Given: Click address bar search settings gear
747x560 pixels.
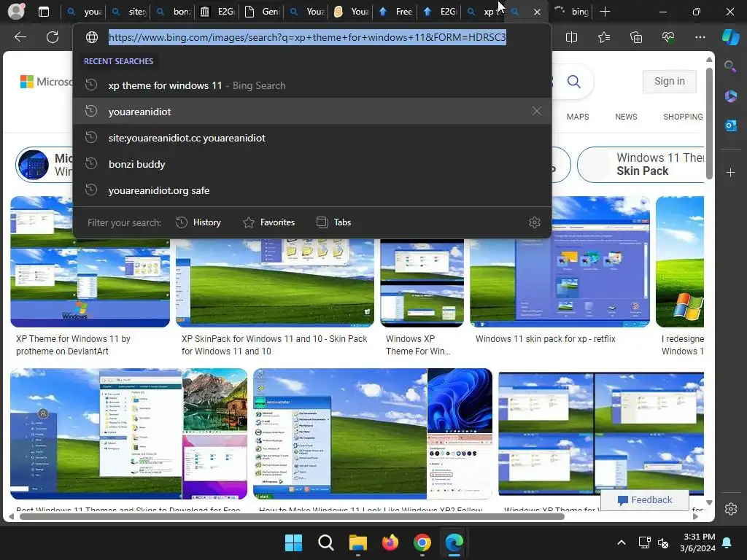Looking at the screenshot, I should (x=535, y=222).
